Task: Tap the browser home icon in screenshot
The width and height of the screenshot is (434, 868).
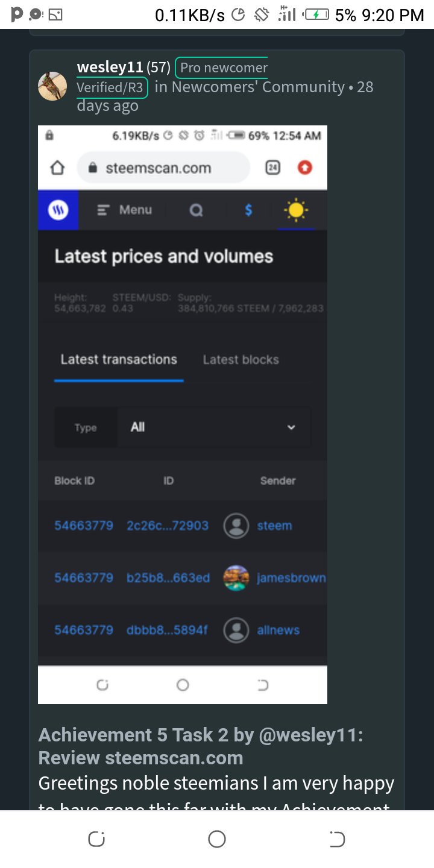Action: pos(57,168)
